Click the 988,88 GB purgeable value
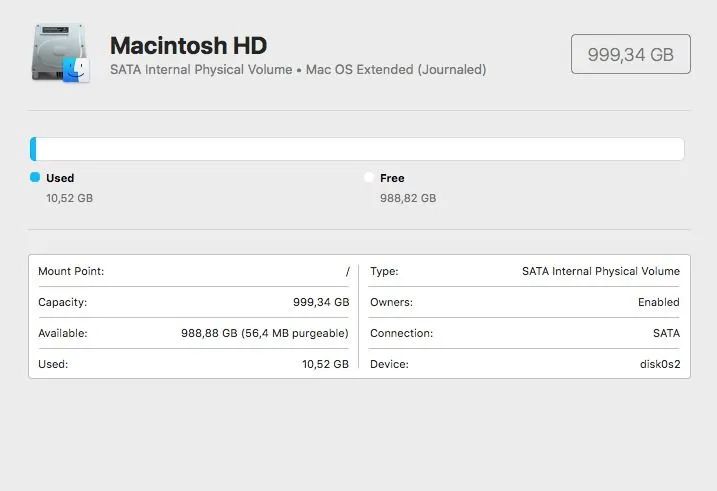717x491 pixels. point(265,333)
